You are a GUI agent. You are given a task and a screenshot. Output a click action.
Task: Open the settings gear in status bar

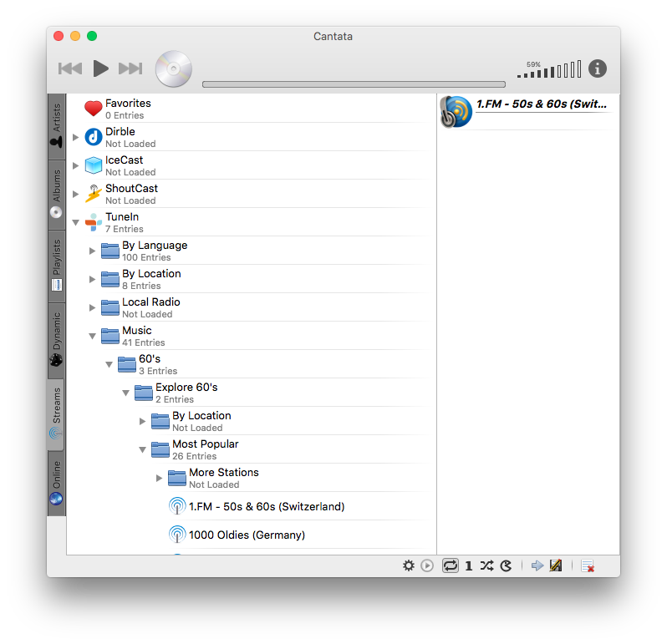pos(409,565)
